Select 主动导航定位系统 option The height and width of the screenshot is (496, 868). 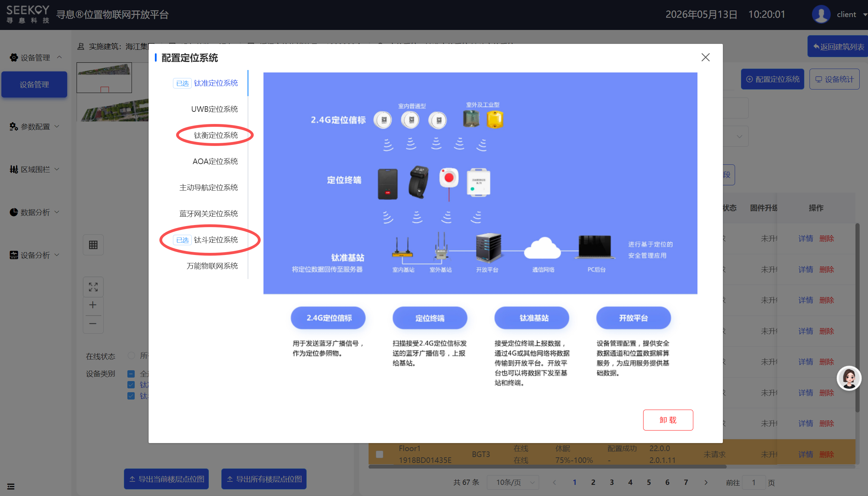pos(208,188)
